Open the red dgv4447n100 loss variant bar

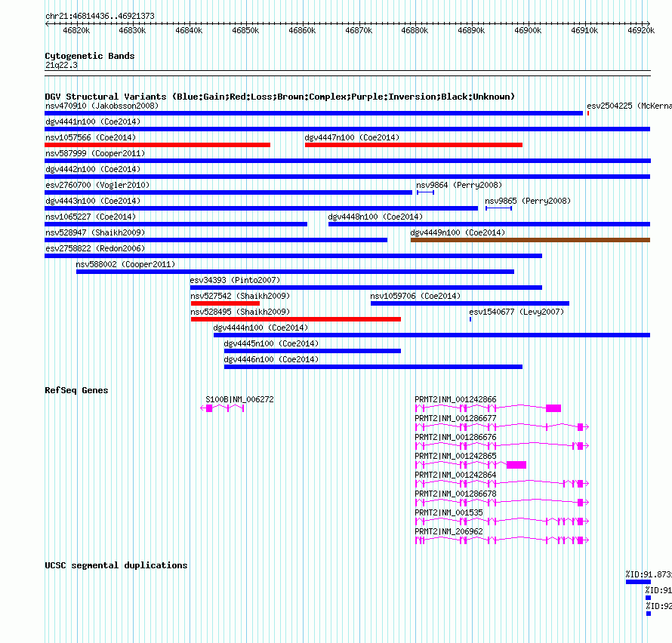point(414,145)
